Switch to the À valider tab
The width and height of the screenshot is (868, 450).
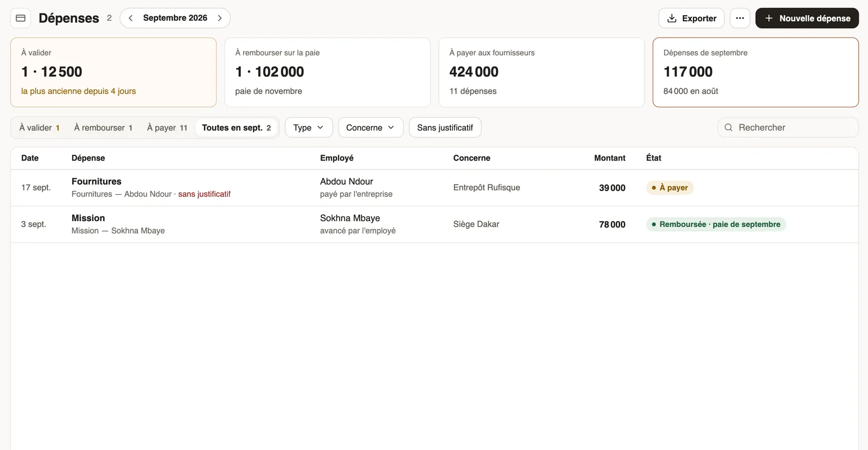[x=39, y=127]
